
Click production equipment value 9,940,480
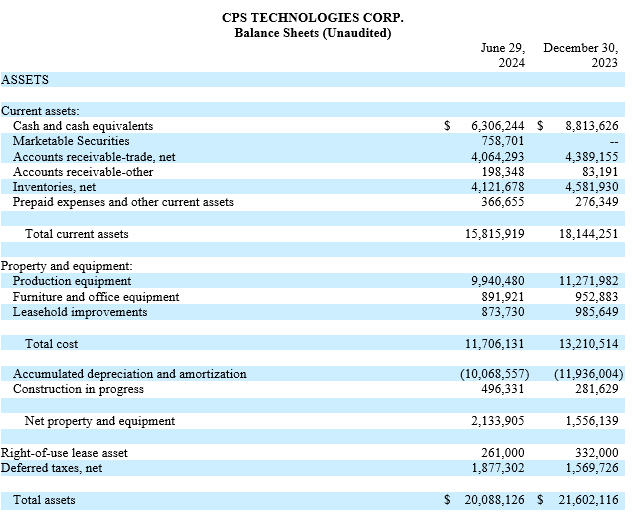(497, 281)
